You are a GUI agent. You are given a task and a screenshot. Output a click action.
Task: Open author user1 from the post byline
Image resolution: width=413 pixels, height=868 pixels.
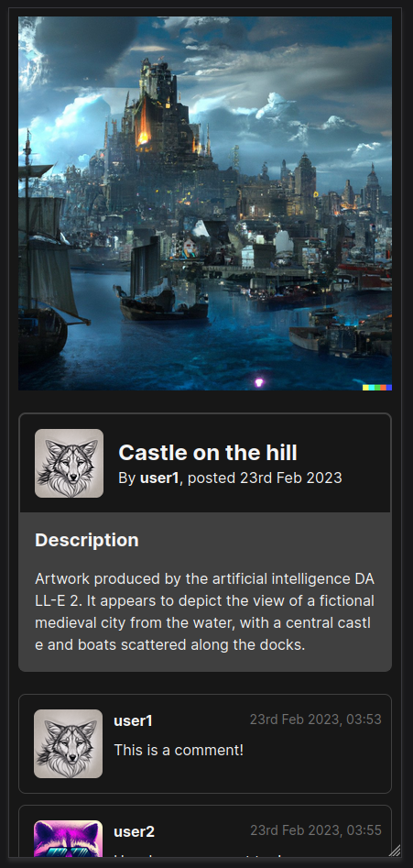tap(159, 478)
